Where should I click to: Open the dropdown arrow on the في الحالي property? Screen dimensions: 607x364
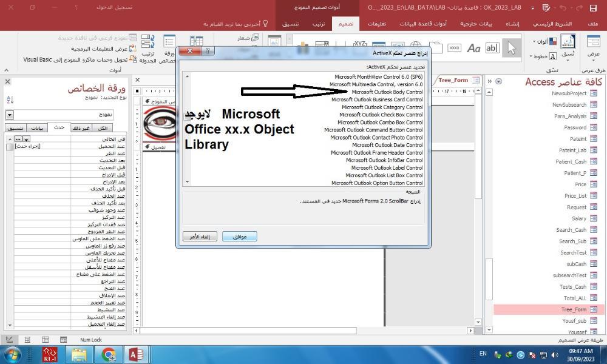coord(26,139)
